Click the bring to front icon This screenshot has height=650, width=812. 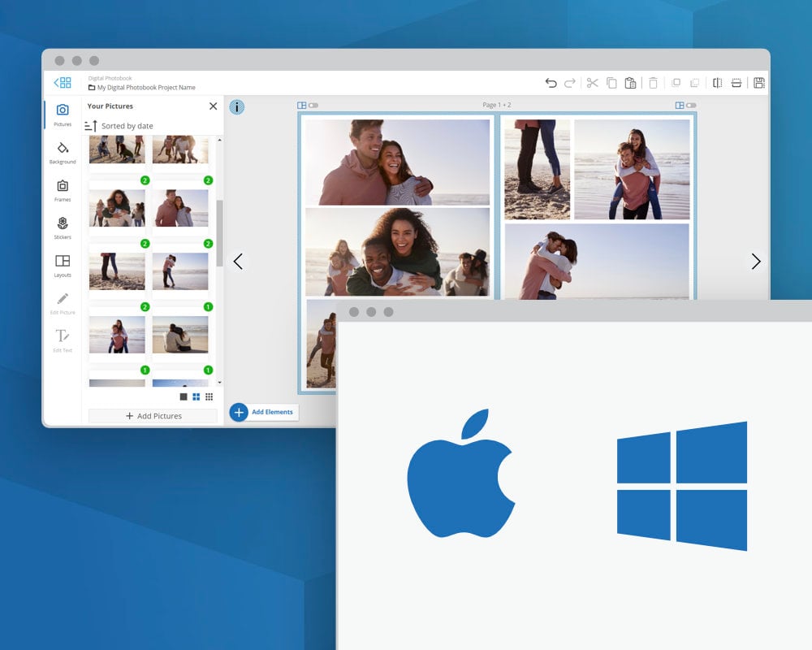[x=676, y=83]
